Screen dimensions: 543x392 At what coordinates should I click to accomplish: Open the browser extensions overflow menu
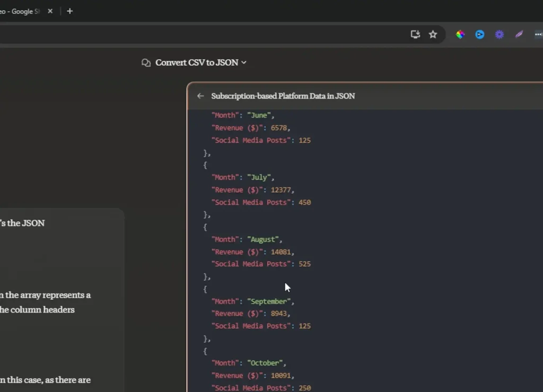point(538,34)
